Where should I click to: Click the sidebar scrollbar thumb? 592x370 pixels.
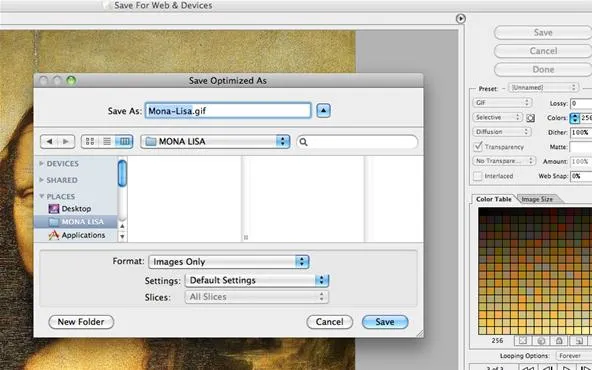(x=122, y=173)
